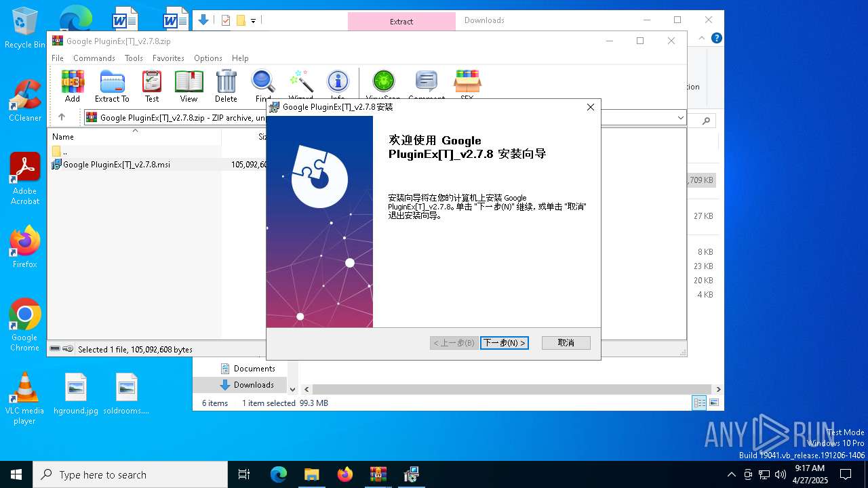This screenshot has width=868, height=488.
Task: Click Explorer help question mark icon
Action: click(716, 38)
